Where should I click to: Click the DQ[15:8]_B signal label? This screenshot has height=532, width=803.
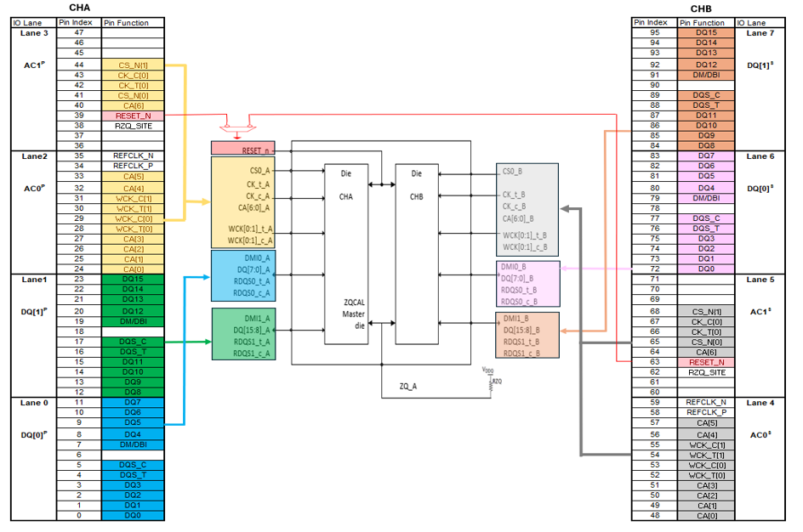(521, 330)
